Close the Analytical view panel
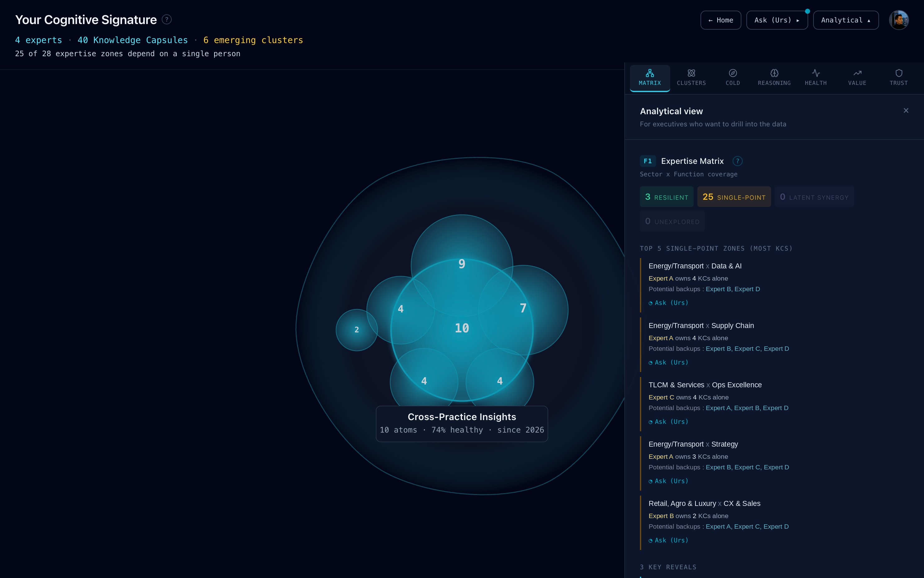This screenshot has width=924, height=578. [906, 110]
